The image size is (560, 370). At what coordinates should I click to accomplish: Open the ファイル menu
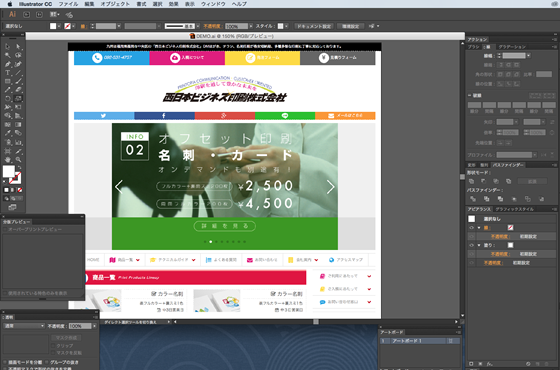pyautogui.click(x=68, y=4)
